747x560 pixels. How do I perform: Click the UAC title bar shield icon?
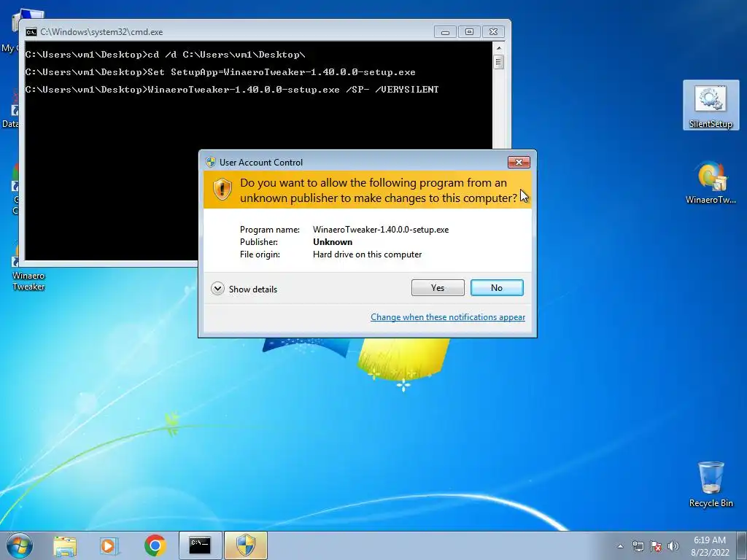pyautogui.click(x=211, y=162)
